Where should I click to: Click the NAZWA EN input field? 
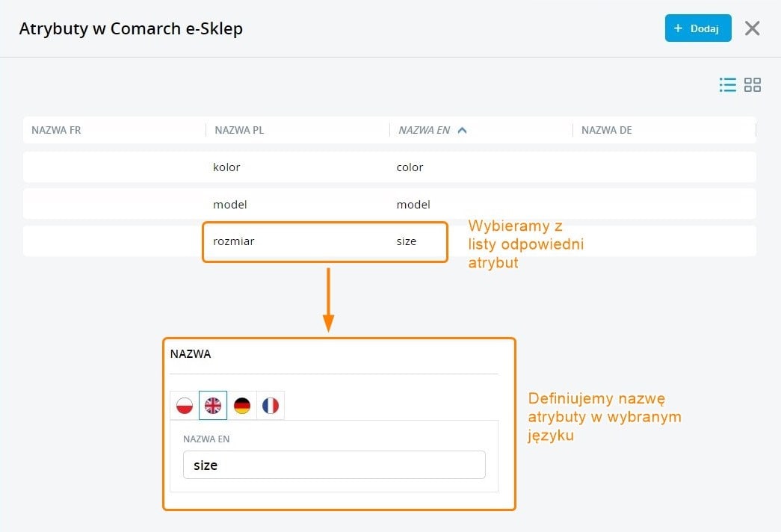tap(334, 465)
